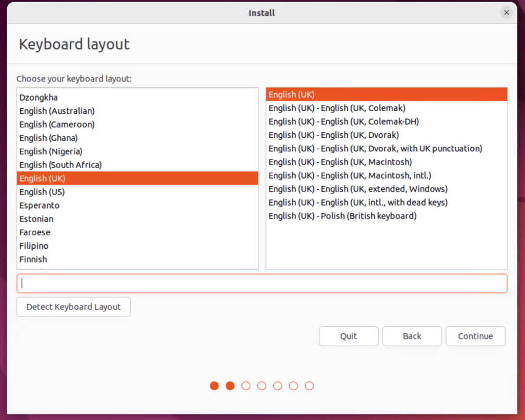
Task: Choose English (UK, Macintosh) variant
Action: (x=387, y=162)
